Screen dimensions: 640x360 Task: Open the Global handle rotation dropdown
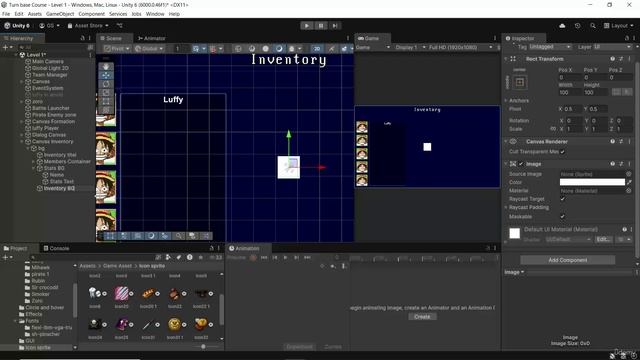pos(149,49)
